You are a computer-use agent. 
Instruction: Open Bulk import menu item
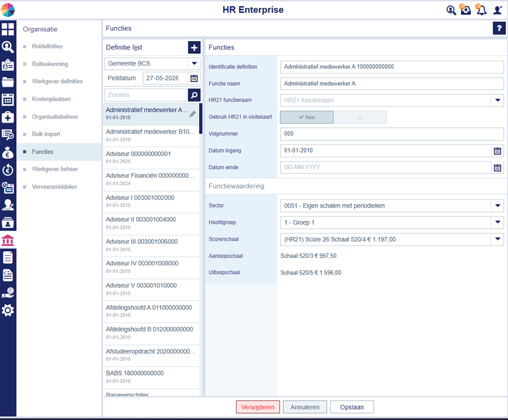[46, 134]
